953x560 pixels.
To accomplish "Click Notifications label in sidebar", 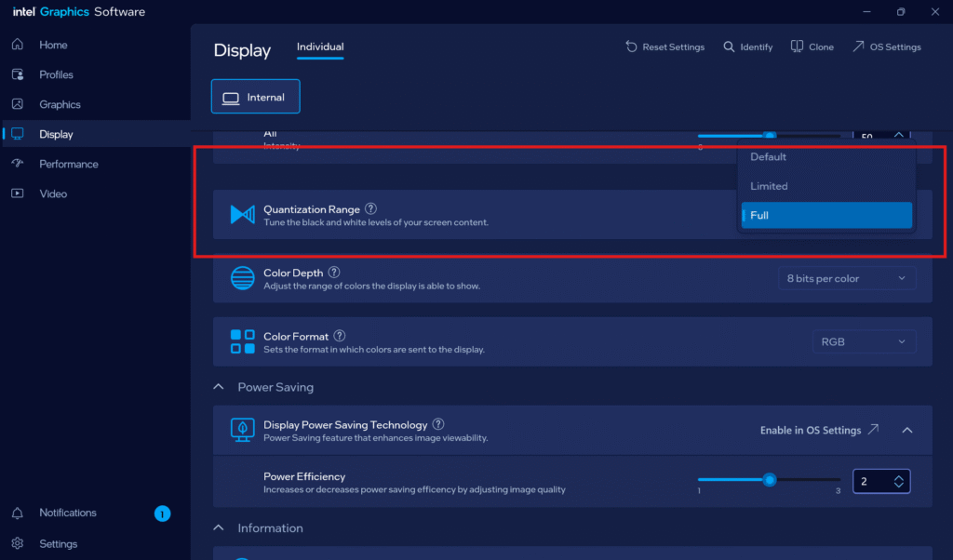I will [x=68, y=513].
